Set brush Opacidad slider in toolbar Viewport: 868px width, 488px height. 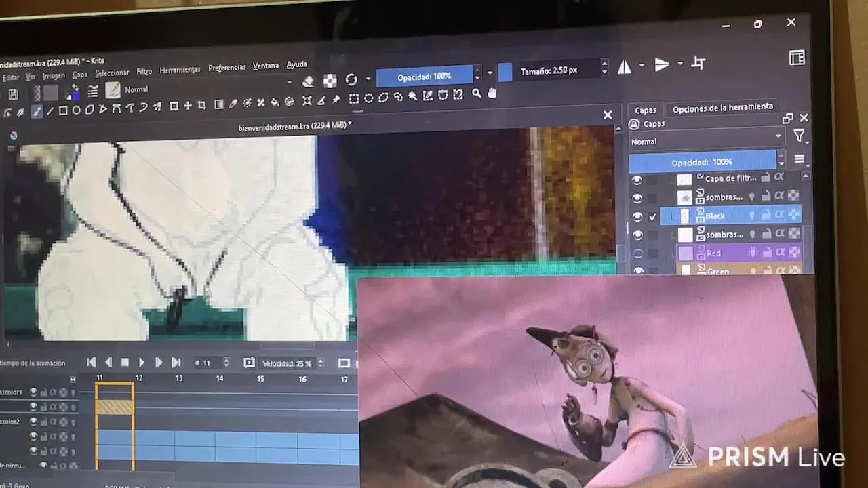pyautogui.click(x=425, y=76)
